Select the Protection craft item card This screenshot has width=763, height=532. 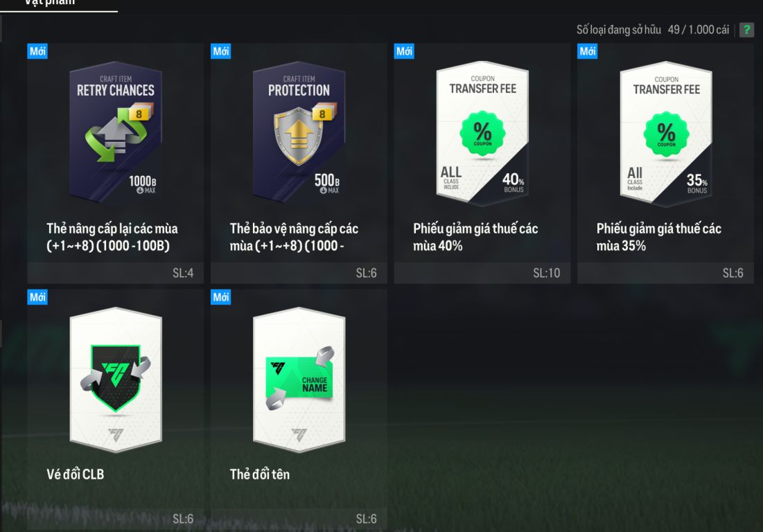pyautogui.click(x=299, y=132)
